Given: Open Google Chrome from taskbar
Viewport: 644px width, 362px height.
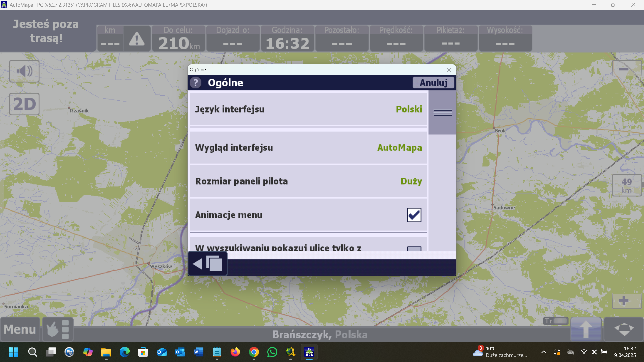Looking at the screenshot, I should [254, 352].
